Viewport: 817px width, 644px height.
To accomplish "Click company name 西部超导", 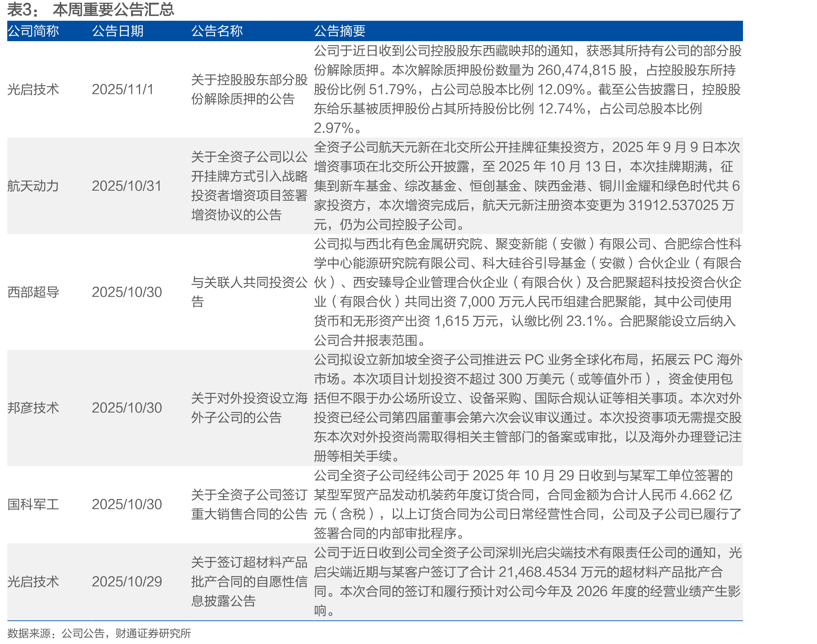I will pyautogui.click(x=33, y=292).
